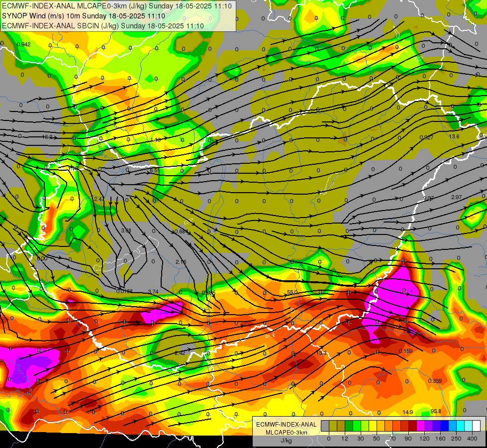The width and height of the screenshot is (487, 448).
Task: Click the legend scale value '30'
Action: (361, 439)
